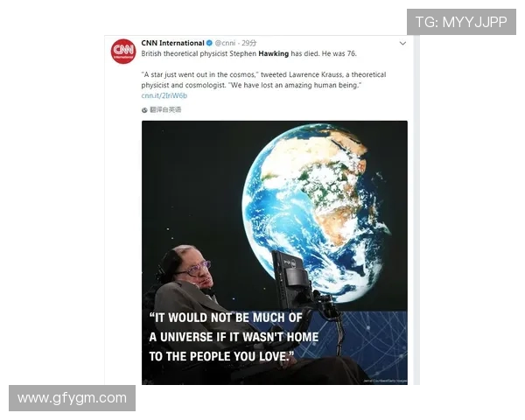This screenshot has width=525, height=420.
Task: Click the blue verified badge
Action: (209, 43)
